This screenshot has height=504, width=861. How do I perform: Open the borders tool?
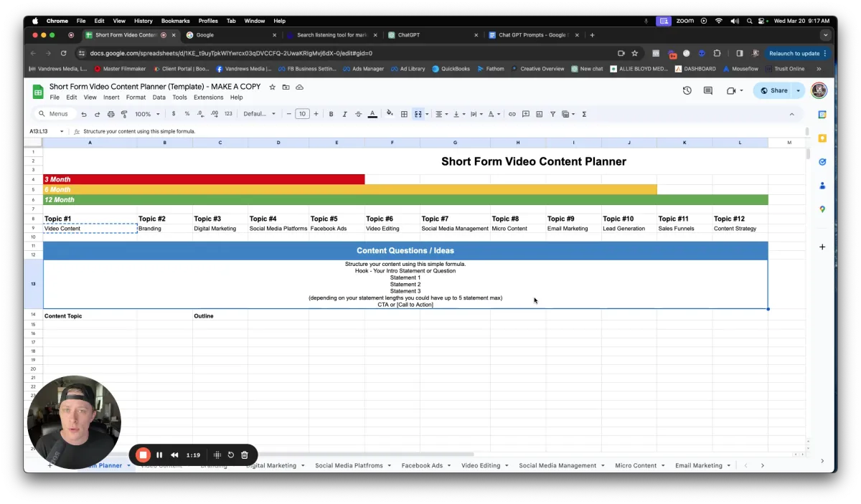tap(404, 114)
